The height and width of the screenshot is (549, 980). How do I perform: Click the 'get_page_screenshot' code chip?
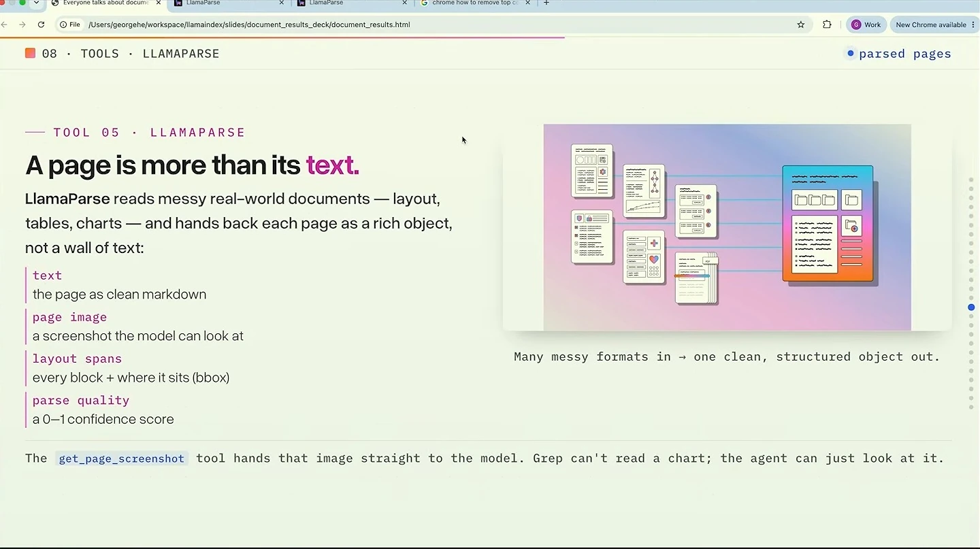tap(122, 459)
